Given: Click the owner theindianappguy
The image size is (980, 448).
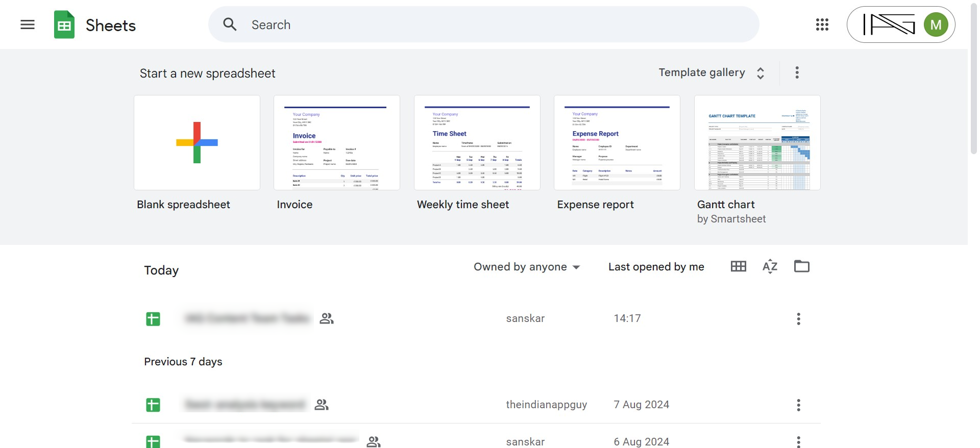Looking at the screenshot, I should pyautogui.click(x=546, y=405).
